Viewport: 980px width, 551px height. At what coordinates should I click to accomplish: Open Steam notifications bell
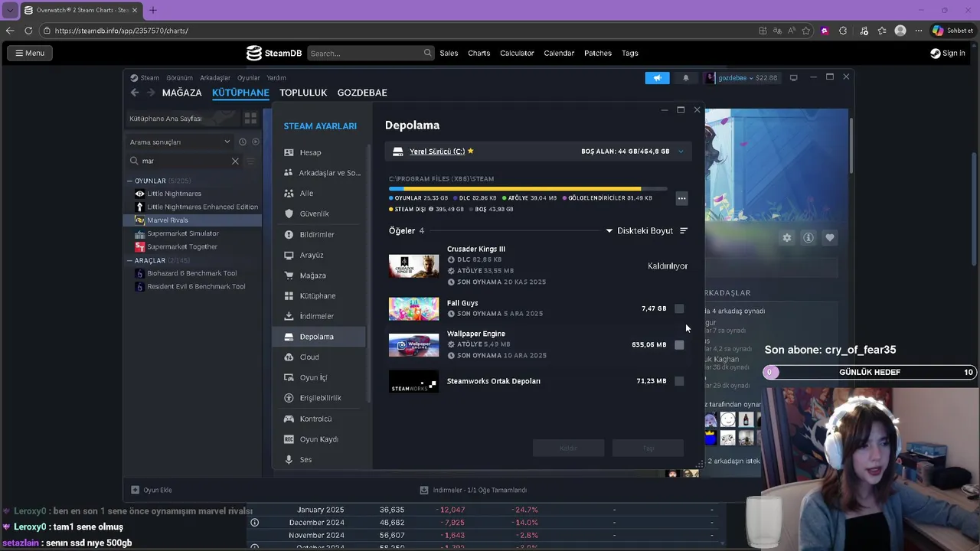pyautogui.click(x=685, y=78)
